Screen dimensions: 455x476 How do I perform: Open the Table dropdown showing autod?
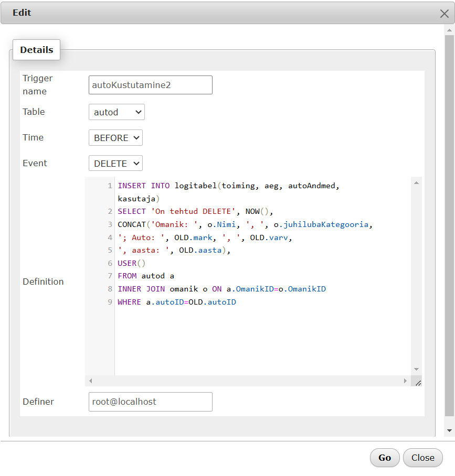117,112
